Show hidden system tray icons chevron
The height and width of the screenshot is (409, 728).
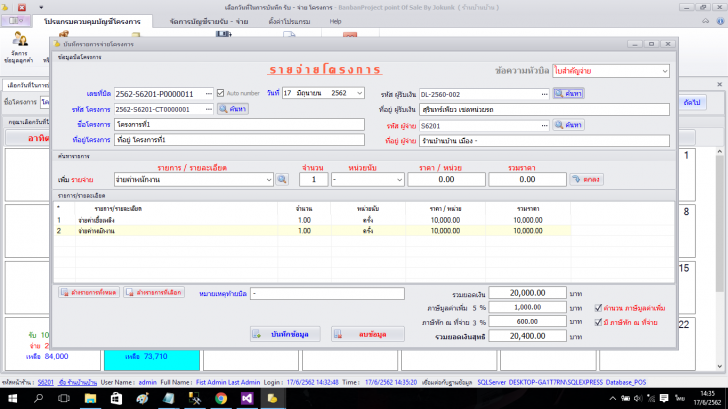point(612,398)
